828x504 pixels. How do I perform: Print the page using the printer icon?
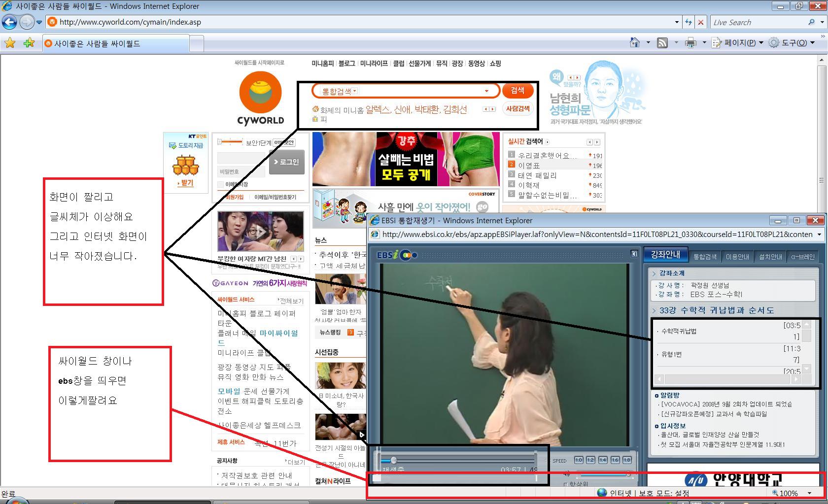(690, 43)
